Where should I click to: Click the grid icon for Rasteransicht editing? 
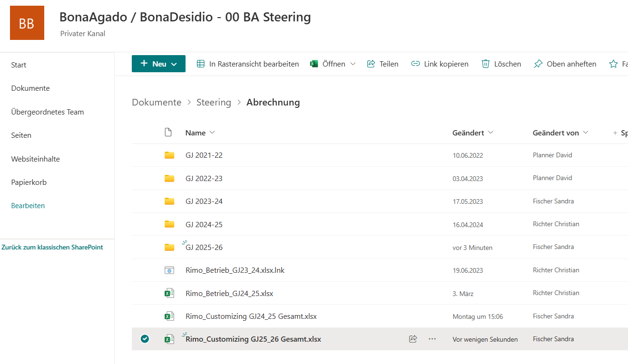tap(201, 64)
